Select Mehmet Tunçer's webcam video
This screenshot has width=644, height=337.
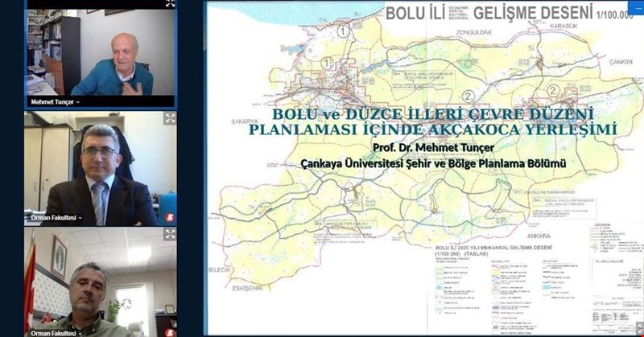point(101,52)
